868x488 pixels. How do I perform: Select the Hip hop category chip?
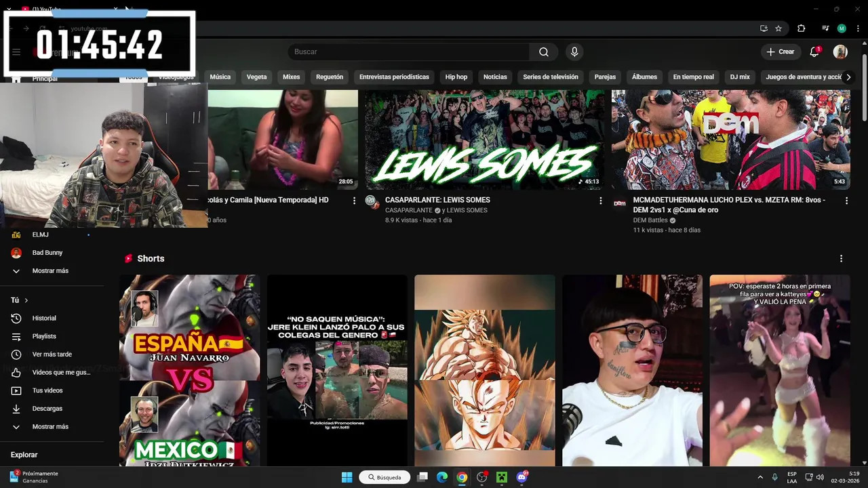pyautogui.click(x=456, y=77)
